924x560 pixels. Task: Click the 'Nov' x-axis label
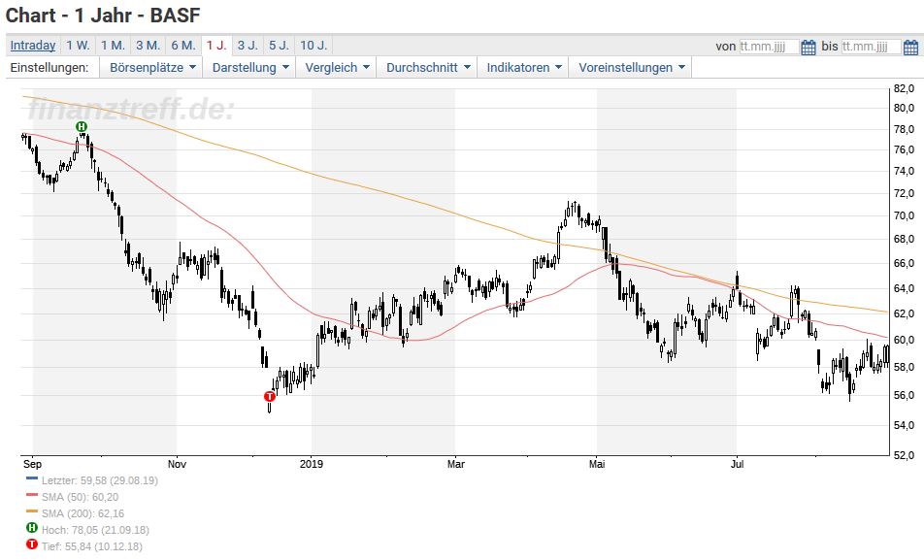(177, 464)
